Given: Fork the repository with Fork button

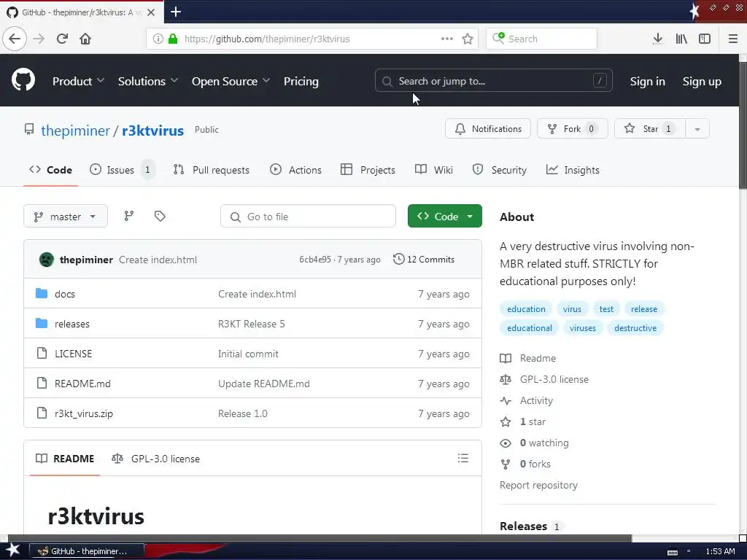Looking at the screenshot, I should click(572, 128).
